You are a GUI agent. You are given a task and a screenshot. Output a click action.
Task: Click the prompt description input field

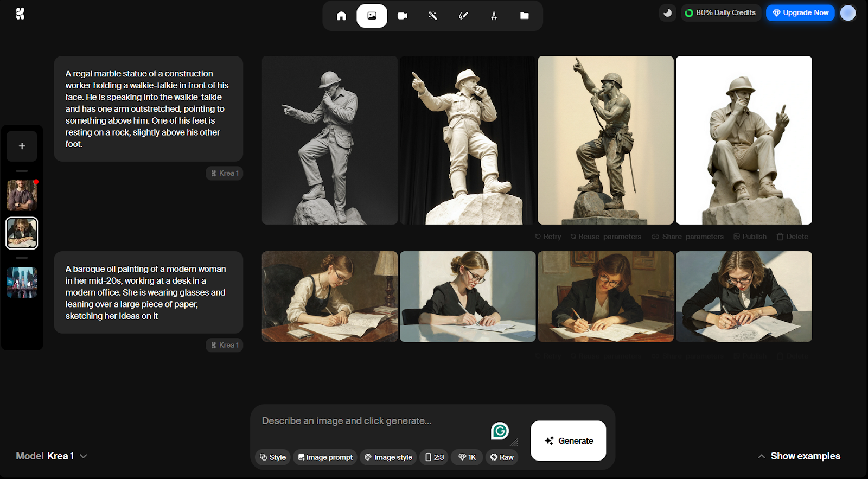click(x=369, y=421)
